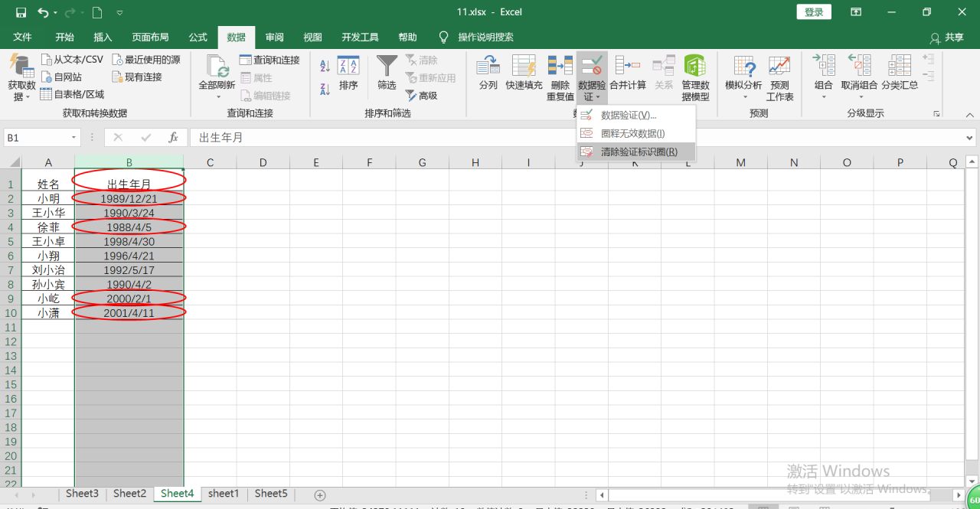
Task: Click the 取消组合 (Ungroup) icon
Action: click(x=860, y=66)
